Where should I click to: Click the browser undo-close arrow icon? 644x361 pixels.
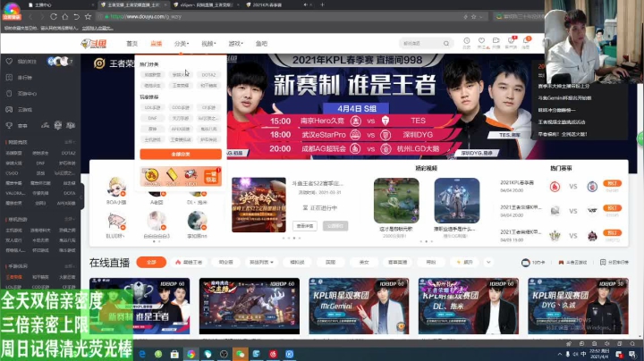coord(76,17)
